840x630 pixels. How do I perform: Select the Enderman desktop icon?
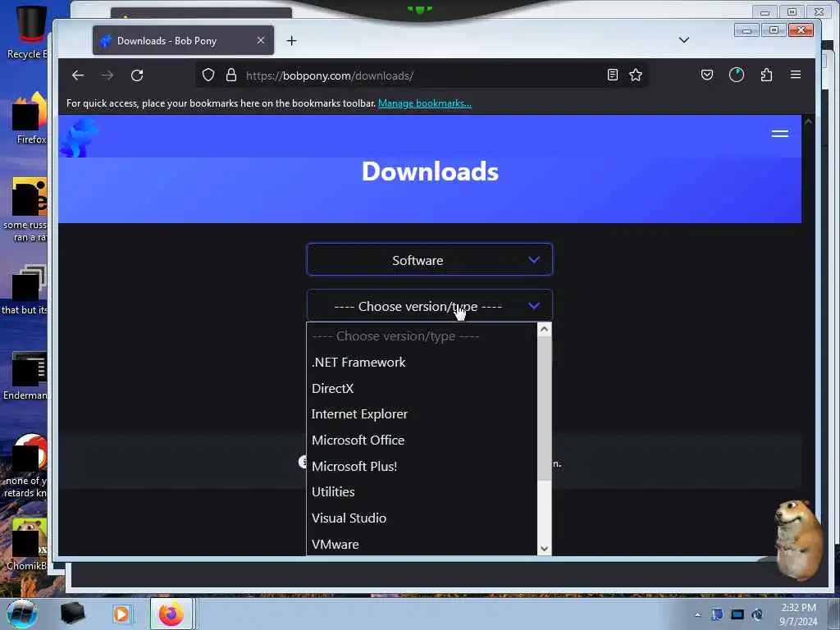[x=25, y=376]
